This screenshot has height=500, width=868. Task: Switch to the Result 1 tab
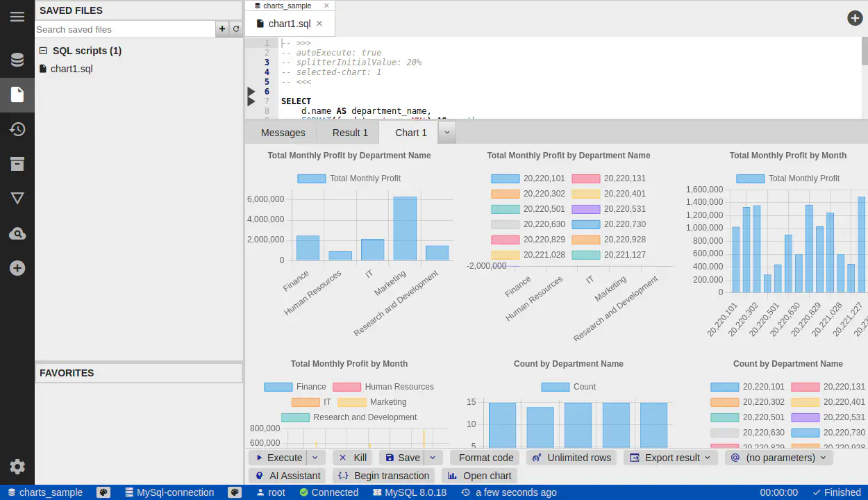pyautogui.click(x=350, y=133)
